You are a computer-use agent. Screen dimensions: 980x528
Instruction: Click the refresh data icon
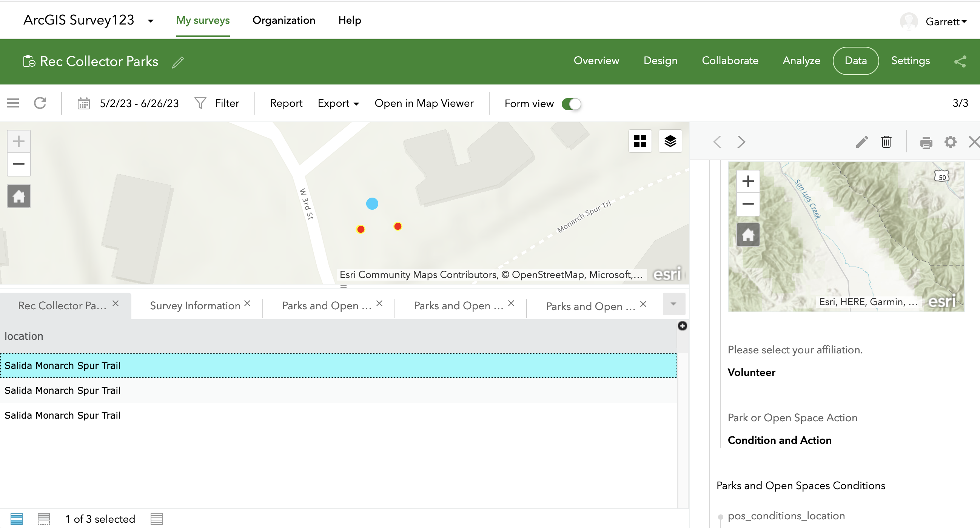click(x=40, y=103)
